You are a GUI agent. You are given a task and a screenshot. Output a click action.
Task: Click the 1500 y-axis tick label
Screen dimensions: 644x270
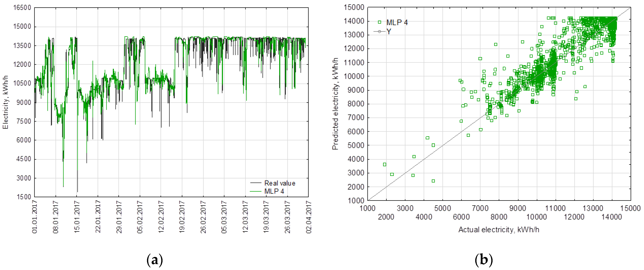(x=24, y=197)
